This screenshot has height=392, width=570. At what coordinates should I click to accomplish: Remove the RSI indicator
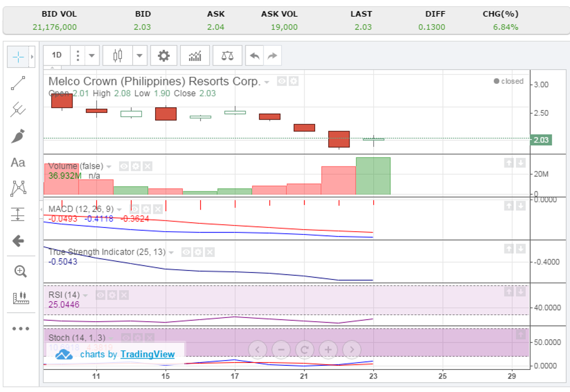pyautogui.click(x=124, y=295)
